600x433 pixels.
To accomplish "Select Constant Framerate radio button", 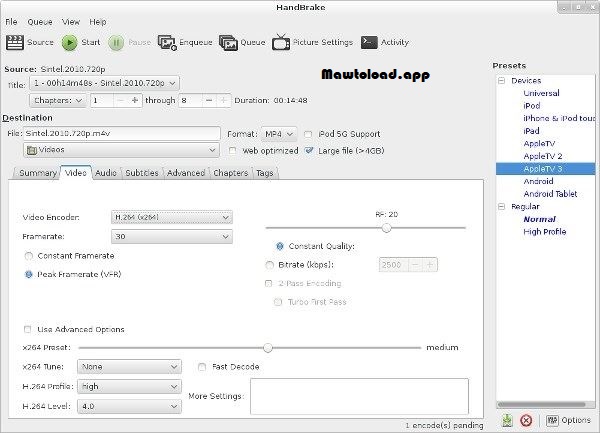I will (x=29, y=256).
